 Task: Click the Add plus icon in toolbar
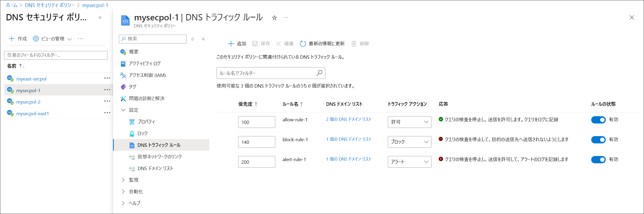pos(231,44)
